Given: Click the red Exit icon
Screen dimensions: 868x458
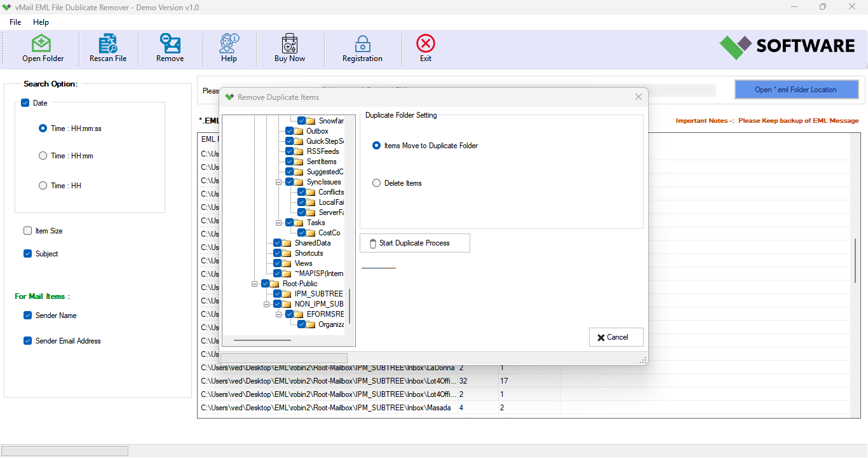Looking at the screenshot, I should [x=426, y=43].
